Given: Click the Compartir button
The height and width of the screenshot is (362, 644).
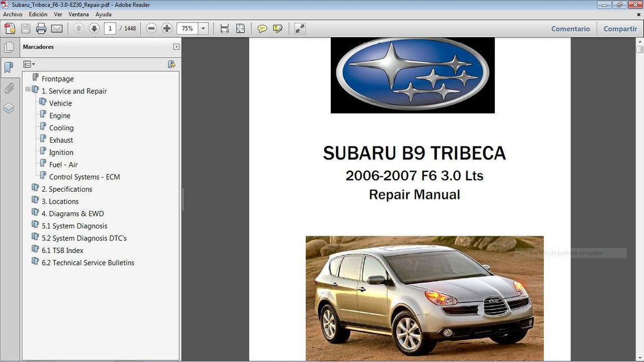Looking at the screenshot, I should 620,29.
